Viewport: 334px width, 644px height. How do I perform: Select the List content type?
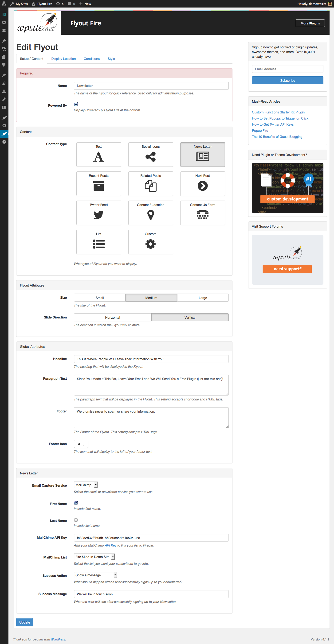pos(99,242)
